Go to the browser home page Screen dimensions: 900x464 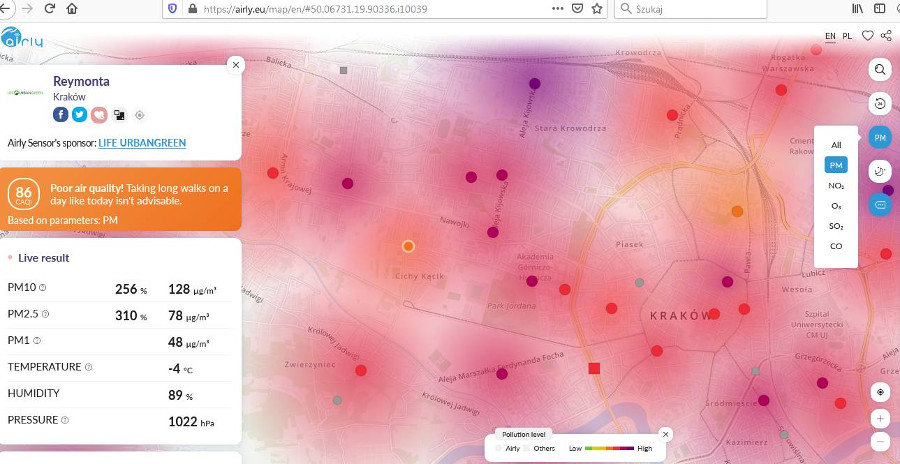pos(72,9)
